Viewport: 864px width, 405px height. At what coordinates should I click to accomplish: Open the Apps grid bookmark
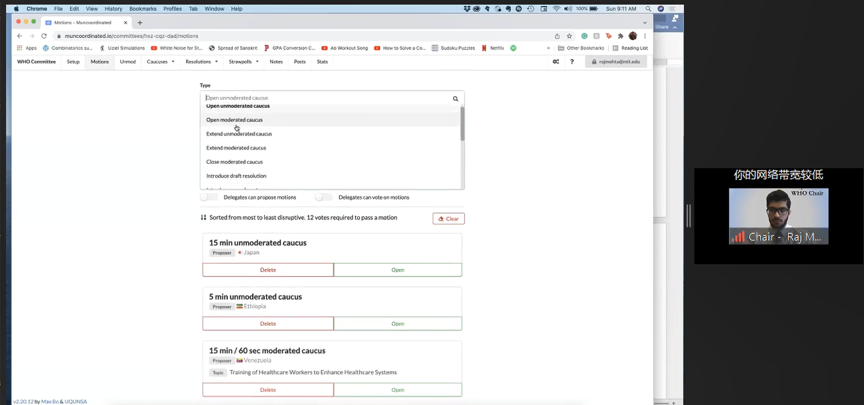point(27,48)
